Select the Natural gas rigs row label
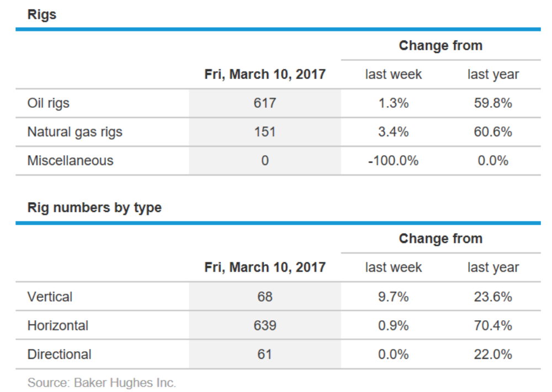The height and width of the screenshot is (392, 552). 75,132
